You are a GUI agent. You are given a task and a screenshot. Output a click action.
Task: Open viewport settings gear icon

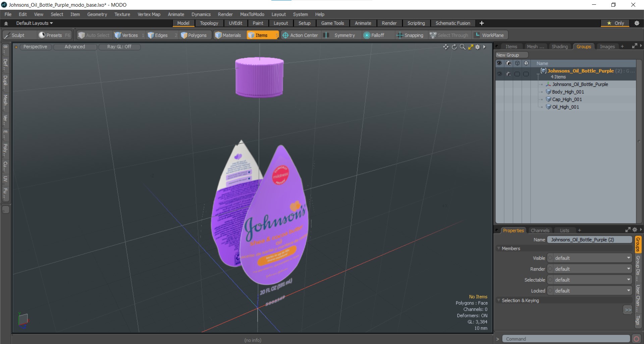tap(478, 47)
